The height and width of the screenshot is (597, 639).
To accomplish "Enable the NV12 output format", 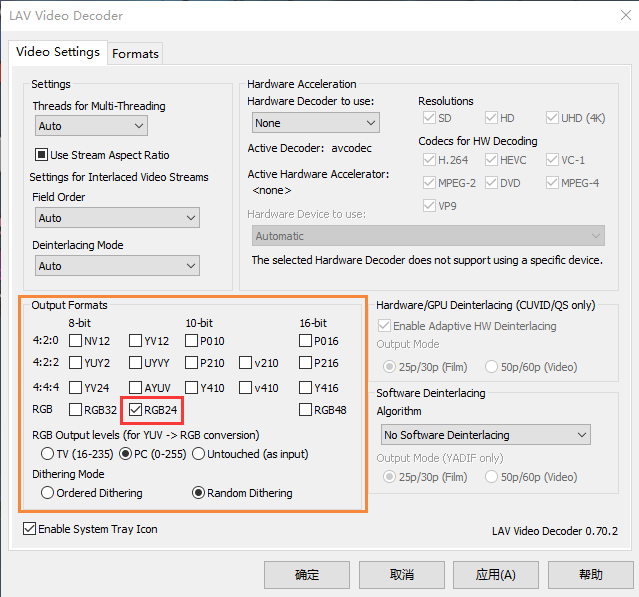I will click(x=76, y=341).
